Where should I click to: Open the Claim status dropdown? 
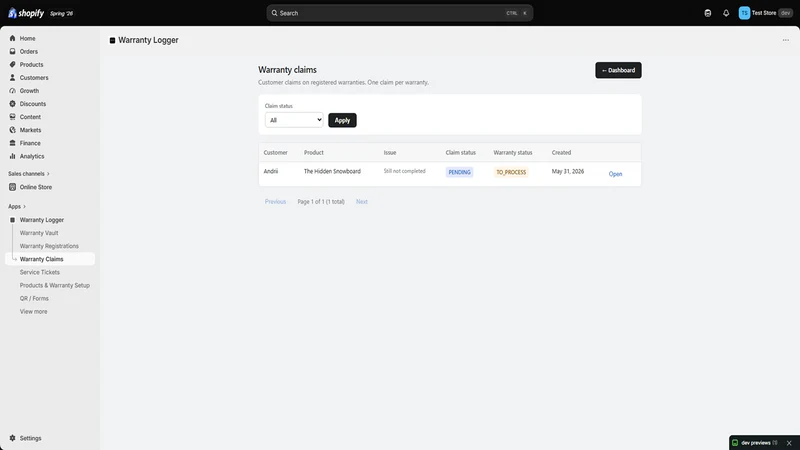click(294, 120)
